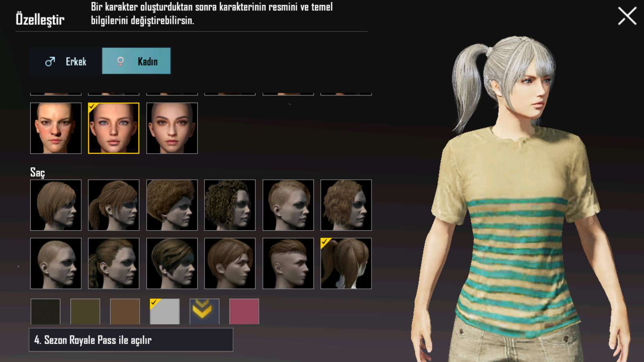Choose the pink-red hair color swatch
The height and width of the screenshot is (362, 644).
tap(244, 311)
